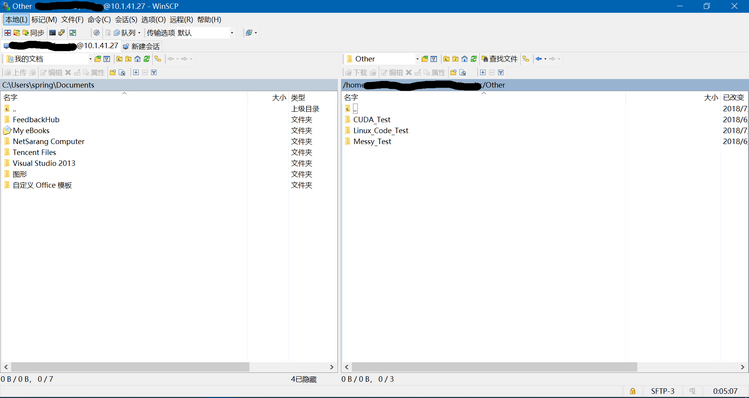This screenshot has width=749, height=398.
Task: Open the 本地(L) menu
Action: tap(16, 20)
